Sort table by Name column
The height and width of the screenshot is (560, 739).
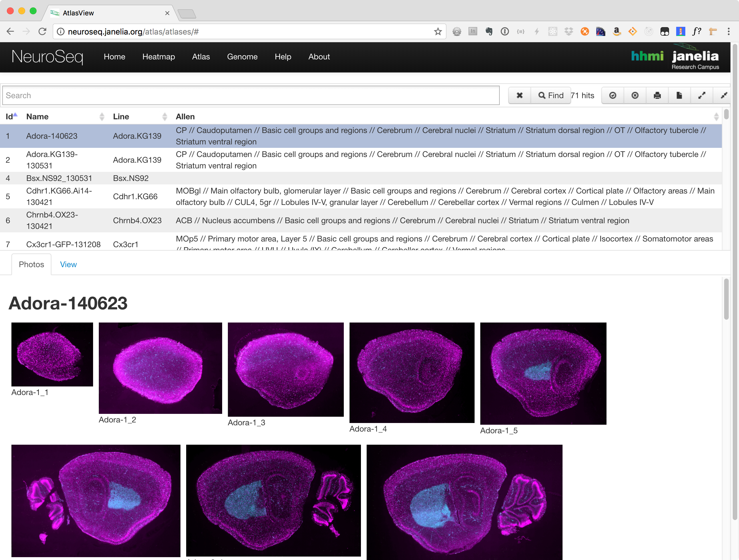click(x=65, y=116)
